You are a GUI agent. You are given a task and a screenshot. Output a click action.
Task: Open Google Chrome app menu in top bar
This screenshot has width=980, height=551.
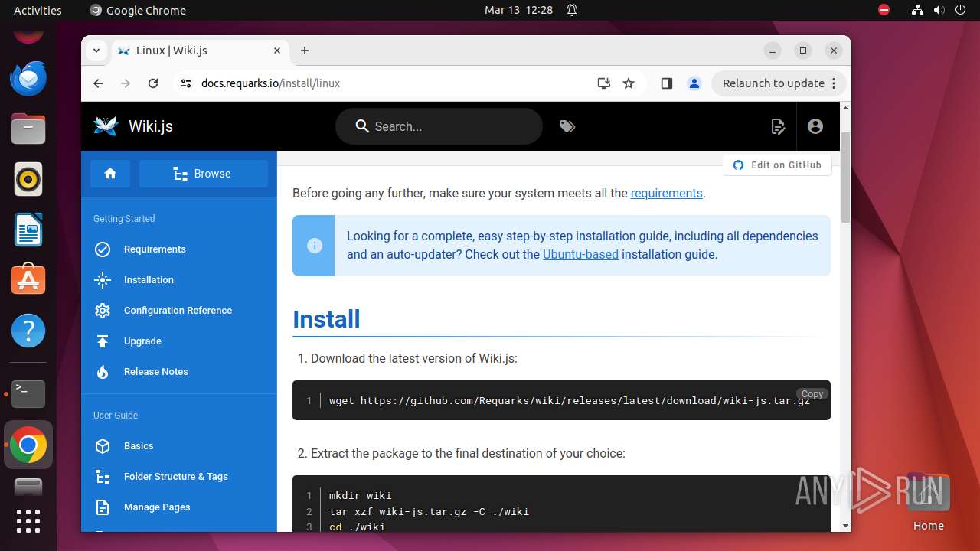pyautogui.click(x=138, y=10)
